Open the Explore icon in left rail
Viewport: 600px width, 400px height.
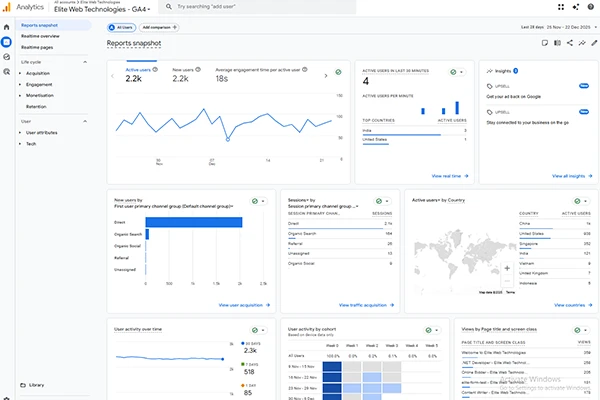7,56
